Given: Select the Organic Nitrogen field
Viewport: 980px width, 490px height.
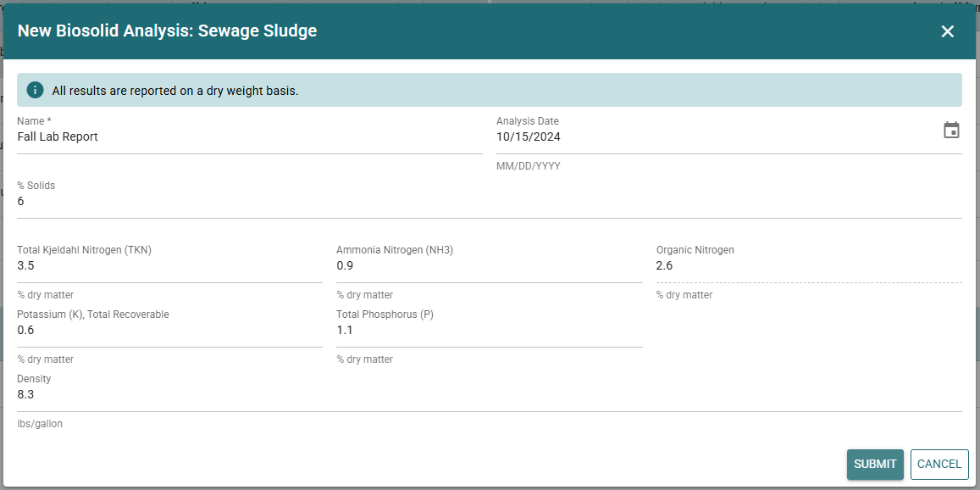Looking at the screenshot, I should [808, 266].
